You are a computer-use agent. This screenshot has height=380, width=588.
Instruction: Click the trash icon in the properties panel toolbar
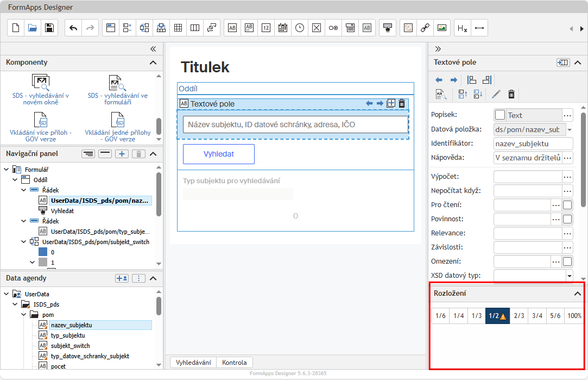[x=511, y=94]
